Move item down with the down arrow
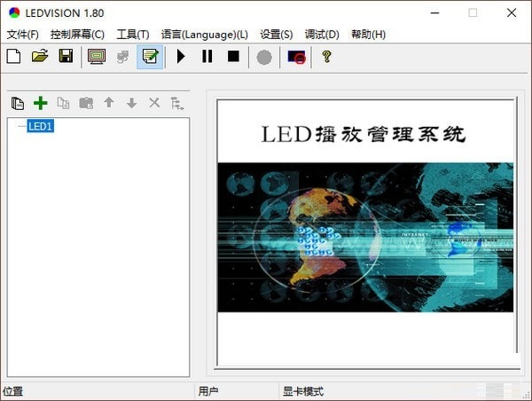Image resolution: width=532 pixels, height=401 pixels. pyautogui.click(x=131, y=103)
